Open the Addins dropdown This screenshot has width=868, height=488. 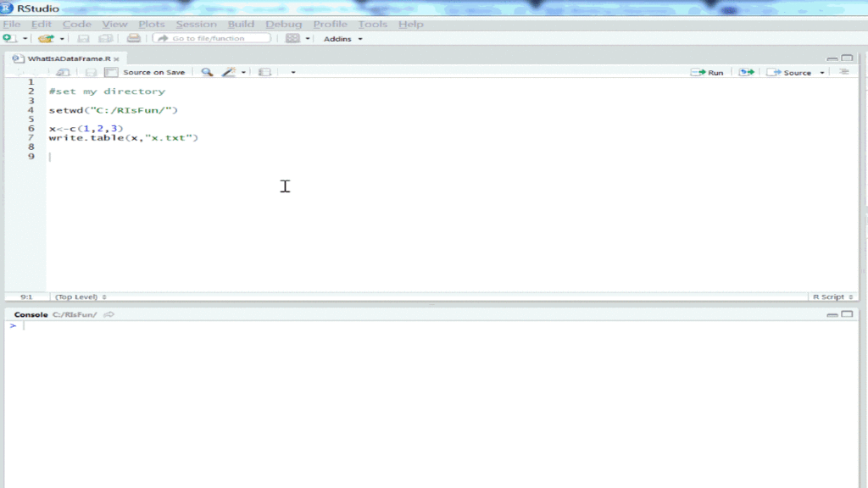[342, 39]
